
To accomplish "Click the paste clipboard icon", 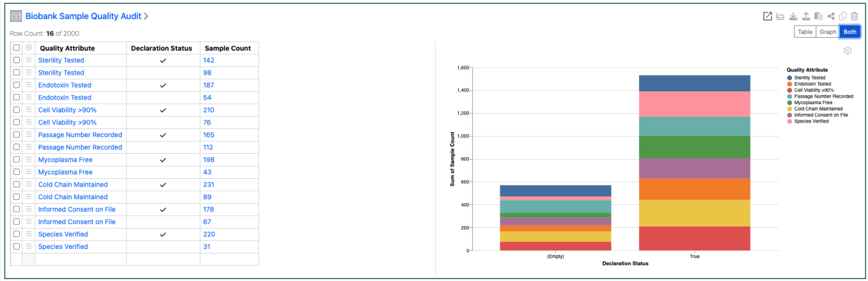I will click(818, 17).
